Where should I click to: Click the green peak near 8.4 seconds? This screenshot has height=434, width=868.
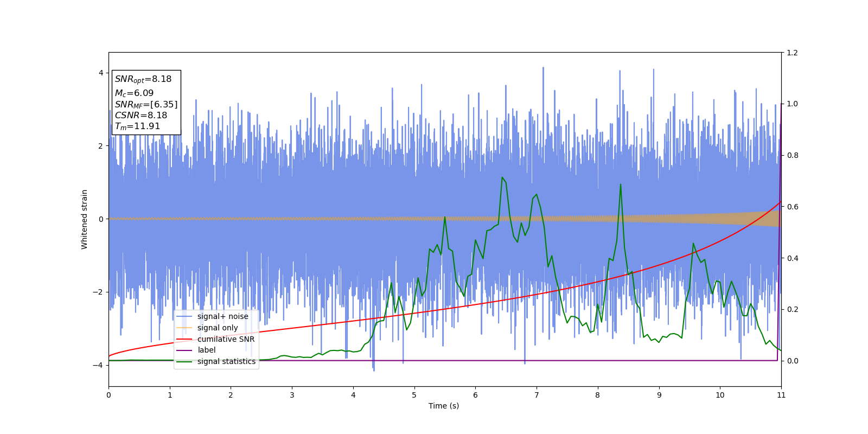click(x=621, y=184)
